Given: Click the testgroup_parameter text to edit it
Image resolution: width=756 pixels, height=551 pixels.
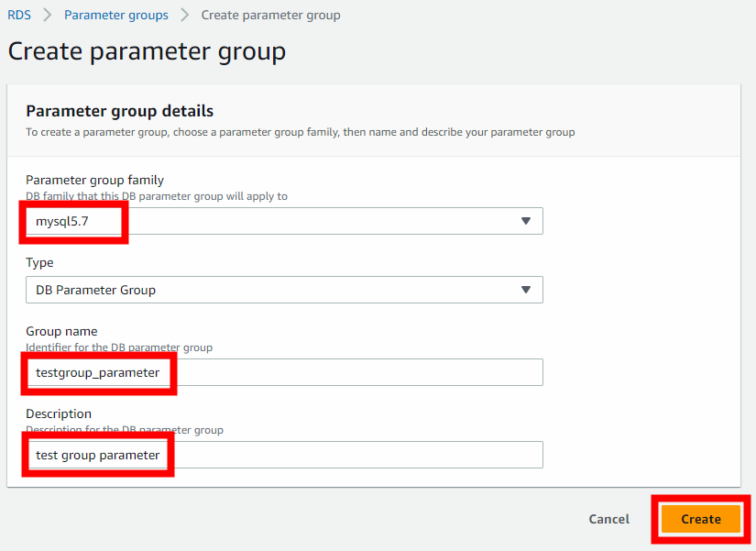Looking at the screenshot, I should click(x=97, y=372).
